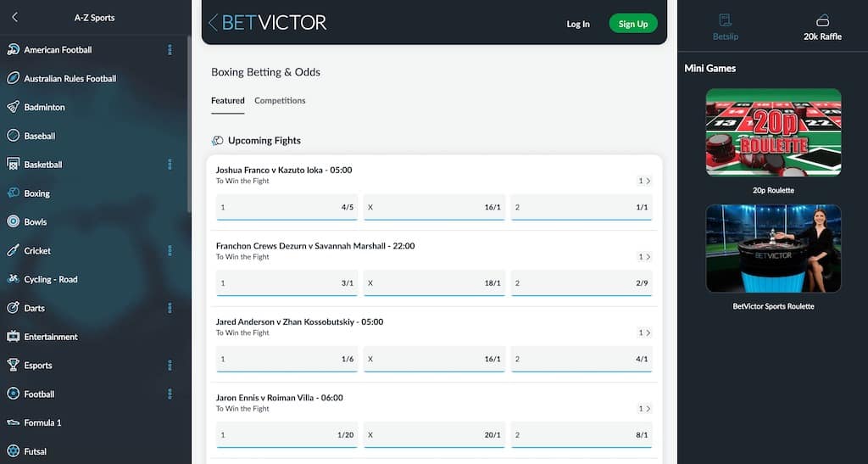Click the Log In link
Image resolution: width=868 pixels, height=464 pixels.
[x=578, y=24]
